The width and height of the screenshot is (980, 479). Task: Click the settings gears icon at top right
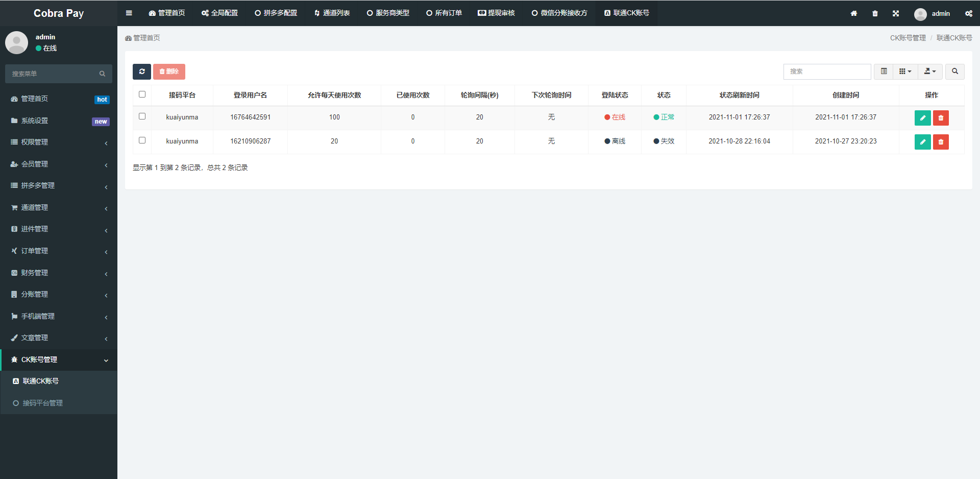pyautogui.click(x=968, y=14)
